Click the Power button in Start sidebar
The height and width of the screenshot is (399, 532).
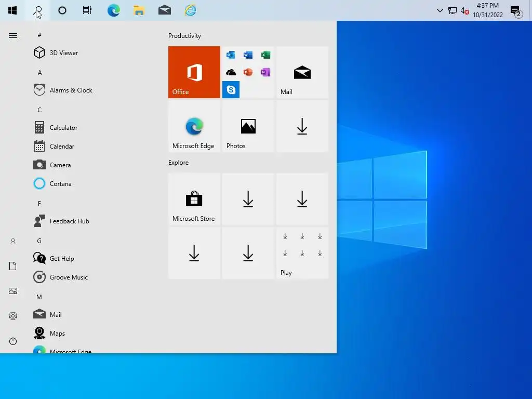(13, 341)
